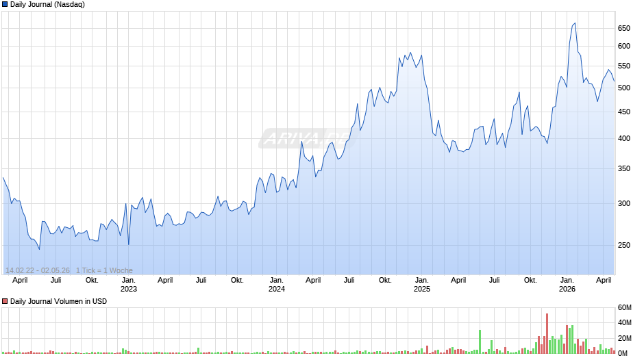Select the 'Daily Journal (Nasdaq)' chart title
Viewport: 644px width, 360px height.
pyautogui.click(x=47, y=5)
